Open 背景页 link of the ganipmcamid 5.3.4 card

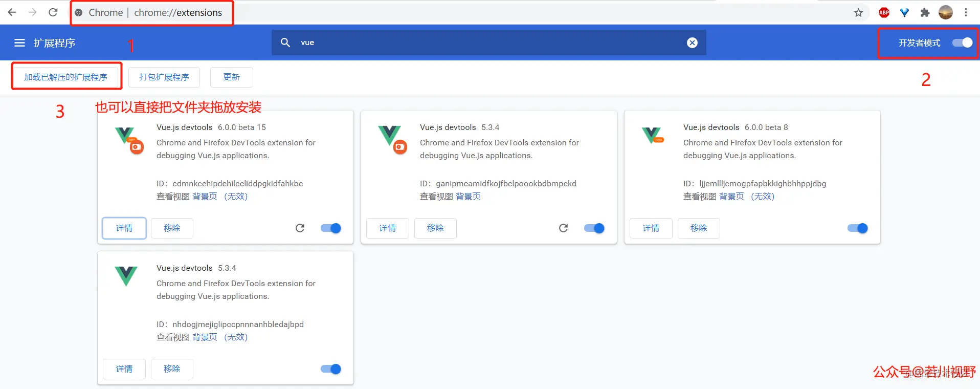click(x=468, y=197)
